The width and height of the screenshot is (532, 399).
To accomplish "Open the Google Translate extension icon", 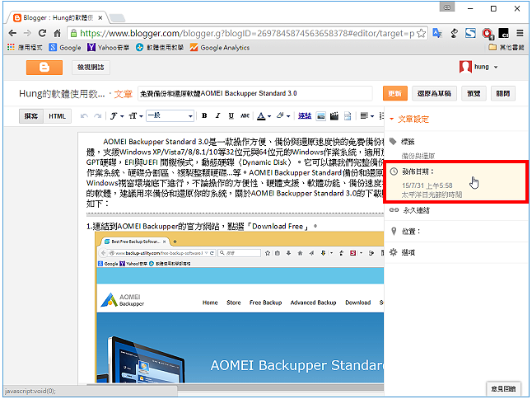I will (437, 33).
